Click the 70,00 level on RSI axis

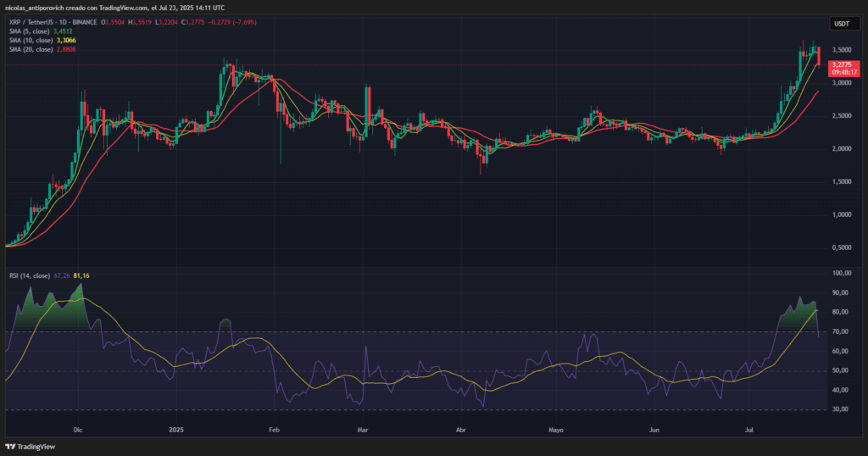click(841, 331)
